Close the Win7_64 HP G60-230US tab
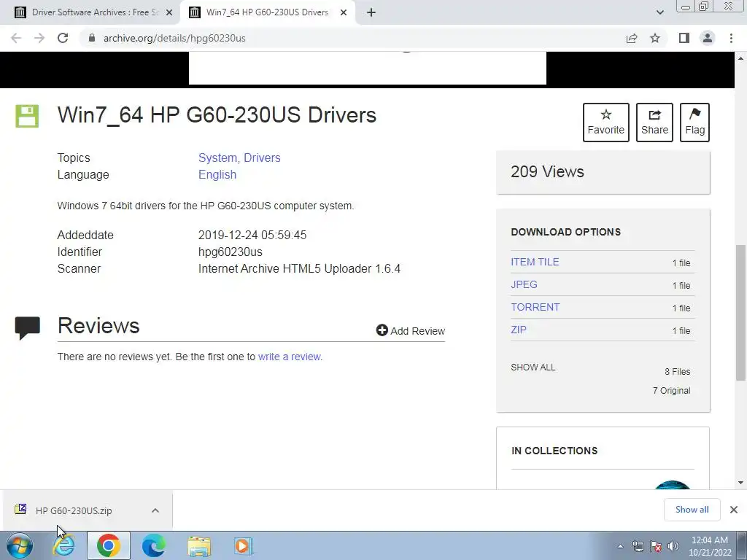The height and width of the screenshot is (560, 747). [344, 12]
